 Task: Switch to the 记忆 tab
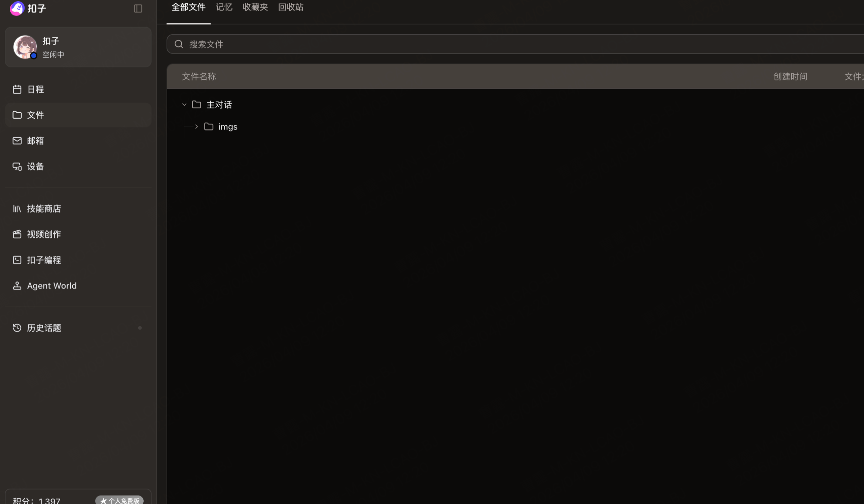(224, 7)
